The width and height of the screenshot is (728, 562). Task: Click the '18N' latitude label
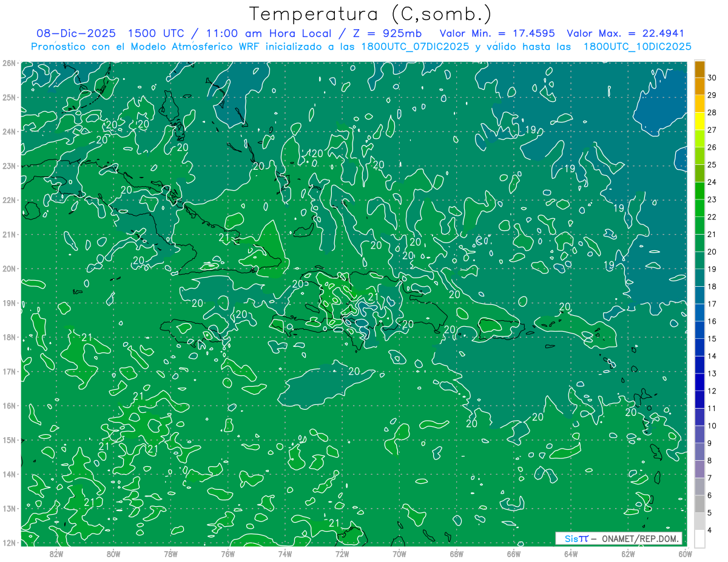tap(9, 337)
